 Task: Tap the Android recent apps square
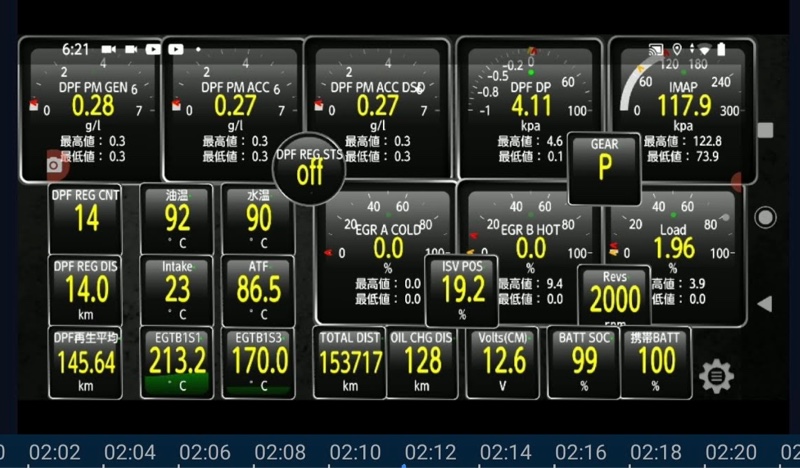click(765, 130)
